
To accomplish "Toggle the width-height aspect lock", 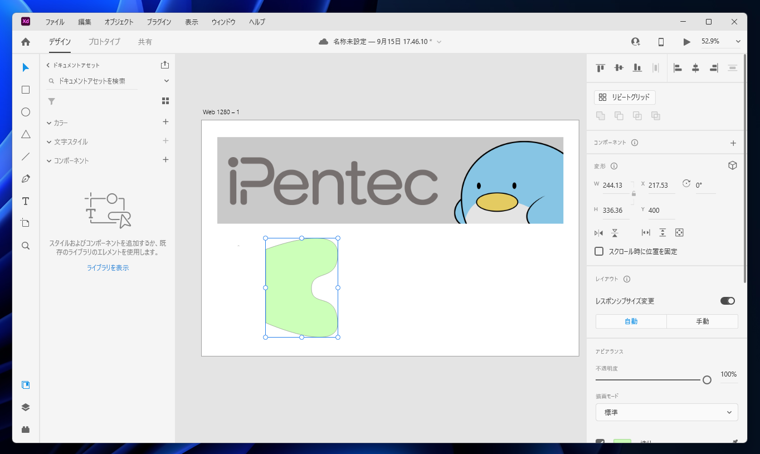I will [x=633, y=194].
